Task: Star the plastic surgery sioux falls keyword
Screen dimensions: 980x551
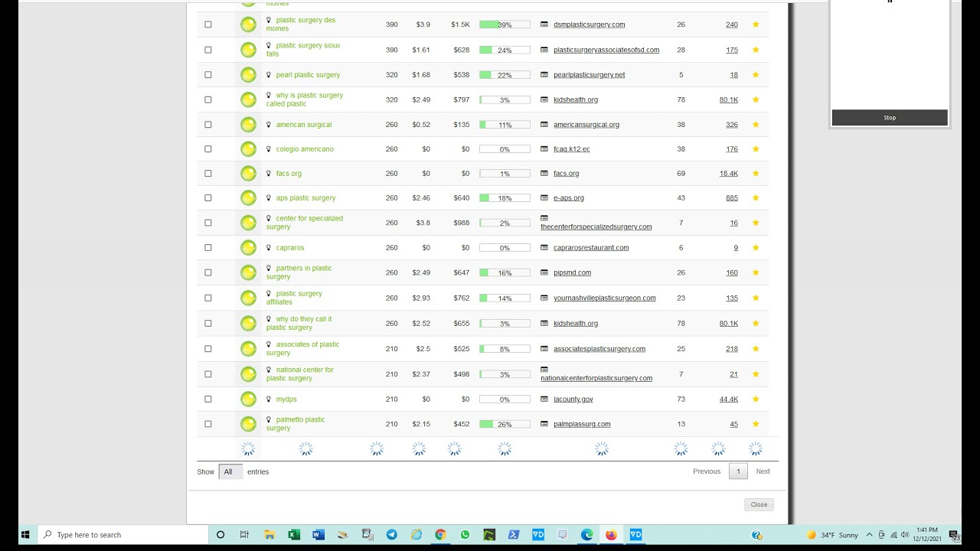Action: (756, 50)
